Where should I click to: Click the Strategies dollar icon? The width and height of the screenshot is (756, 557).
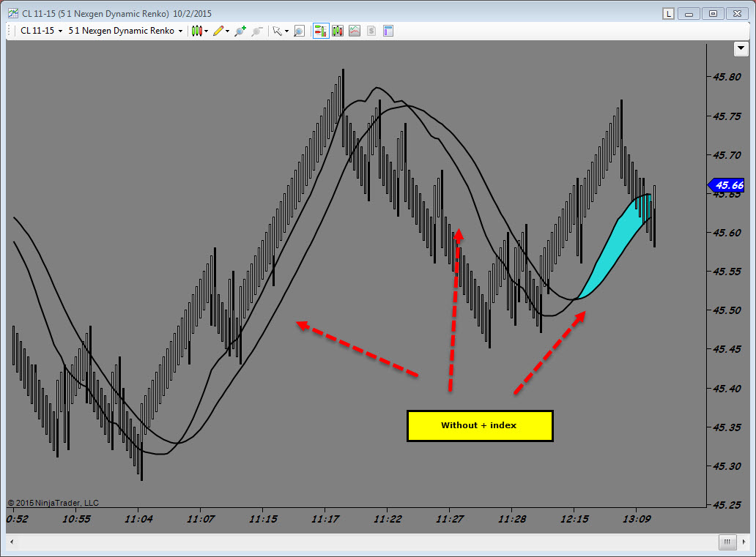pyautogui.click(x=371, y=31)
